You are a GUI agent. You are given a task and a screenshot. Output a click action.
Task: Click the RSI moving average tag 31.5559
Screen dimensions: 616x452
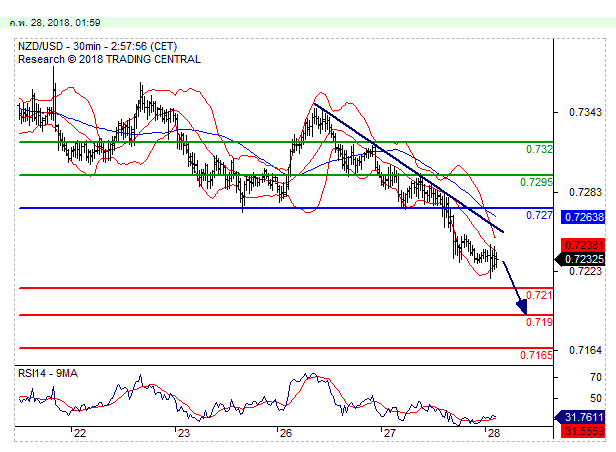[583, 431]
